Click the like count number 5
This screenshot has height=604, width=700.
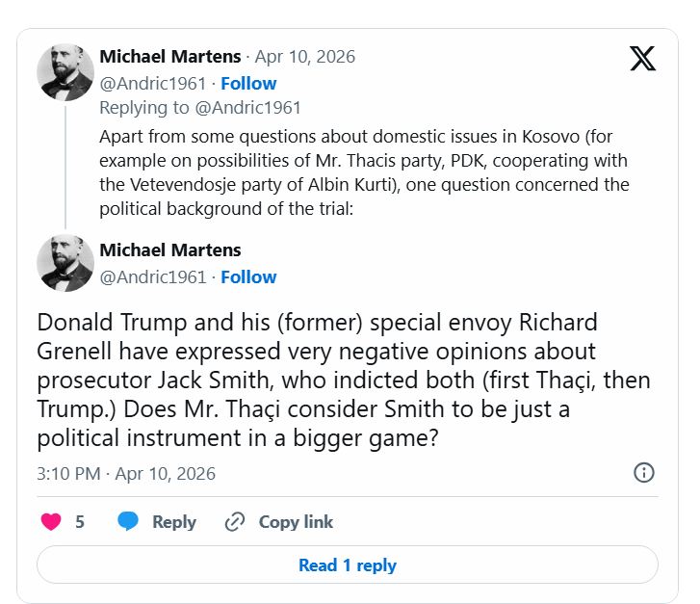point(80,522)
